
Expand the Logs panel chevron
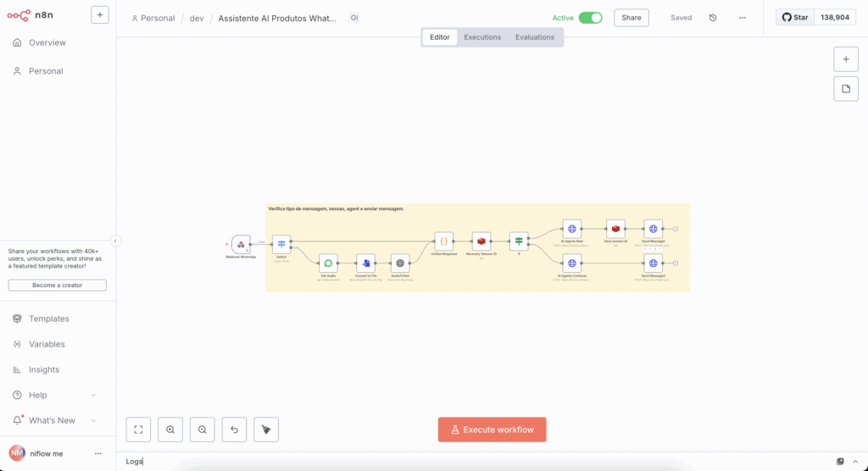(855, 462)
